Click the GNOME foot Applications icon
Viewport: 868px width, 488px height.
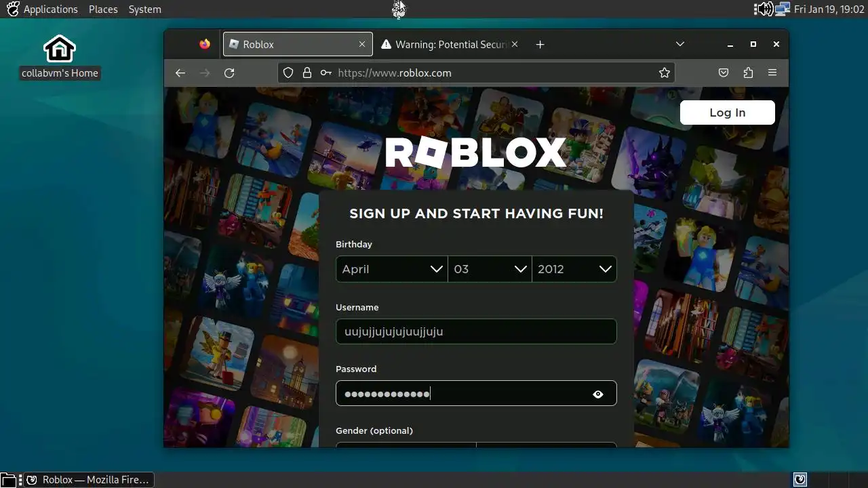pyautogui.click(x=13, y=9)
